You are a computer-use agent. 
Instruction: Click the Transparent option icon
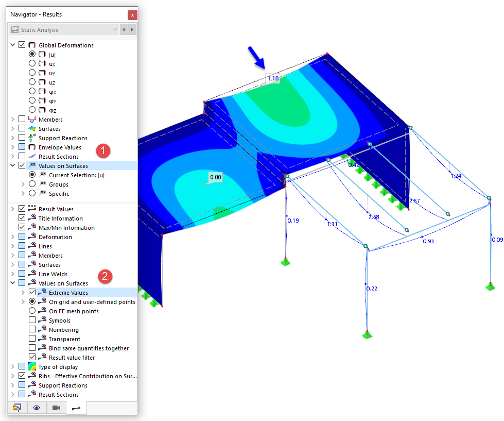pos(42,339)
